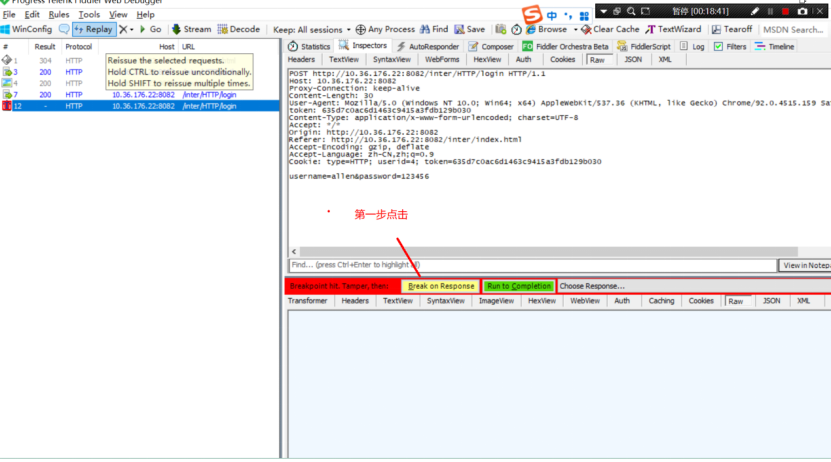Screen dimensions: 831x462
Task: Click the recorder pencil annotate icon
Action: (x=755, y=11)
